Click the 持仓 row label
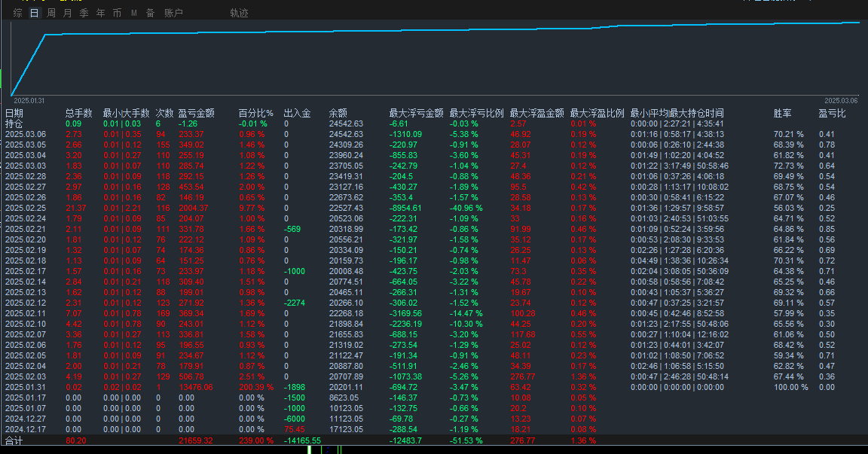The height and width of the screenshot is (454, 868). (x=14, y=124)
